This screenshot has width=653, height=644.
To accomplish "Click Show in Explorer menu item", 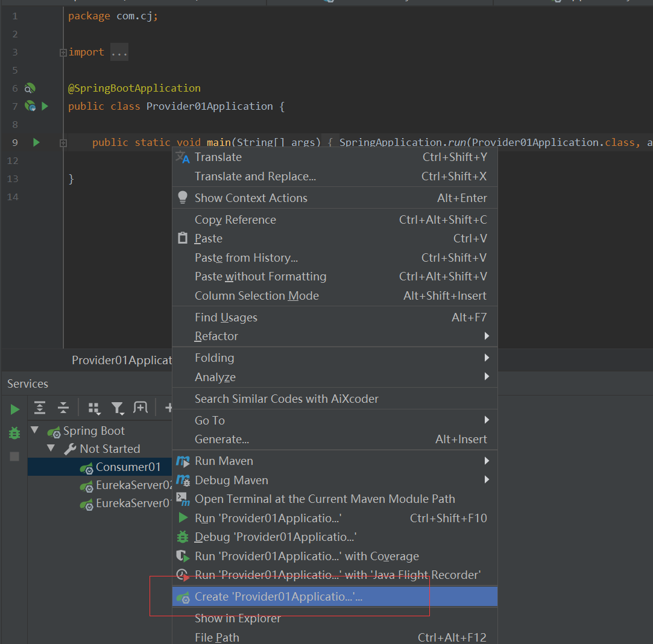I will click(x=237, y=618).
